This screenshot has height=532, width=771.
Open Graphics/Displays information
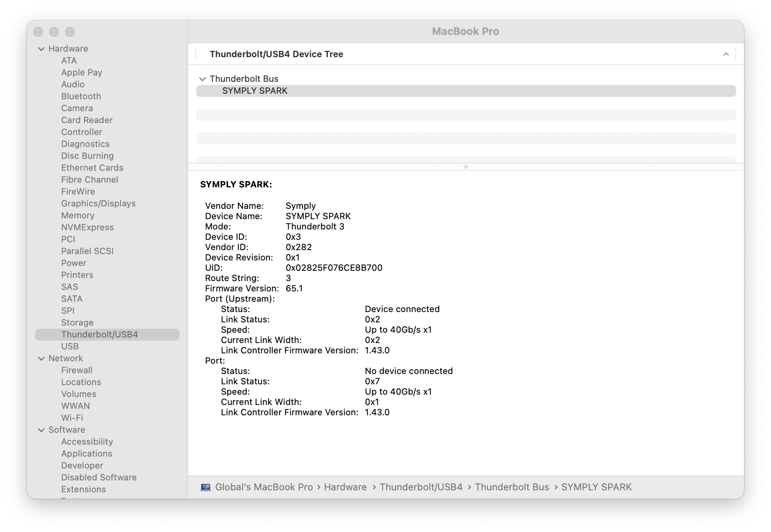coord(98,203)
